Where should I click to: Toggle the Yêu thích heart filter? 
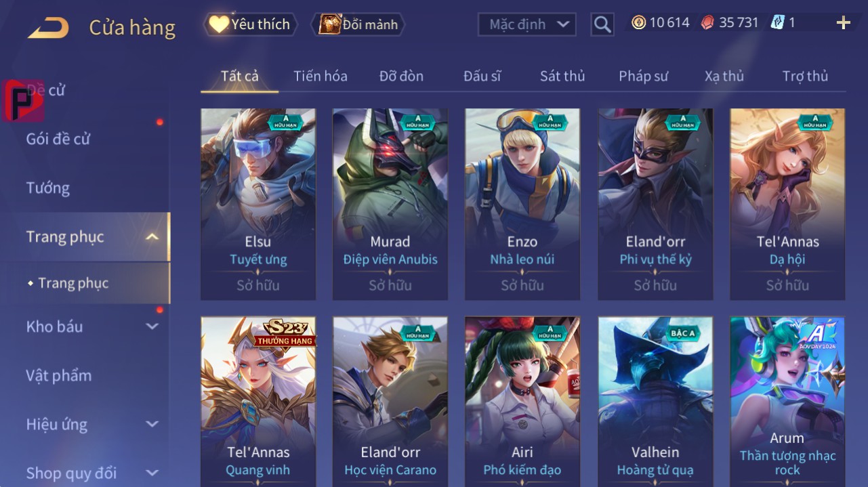coord(249,24)
